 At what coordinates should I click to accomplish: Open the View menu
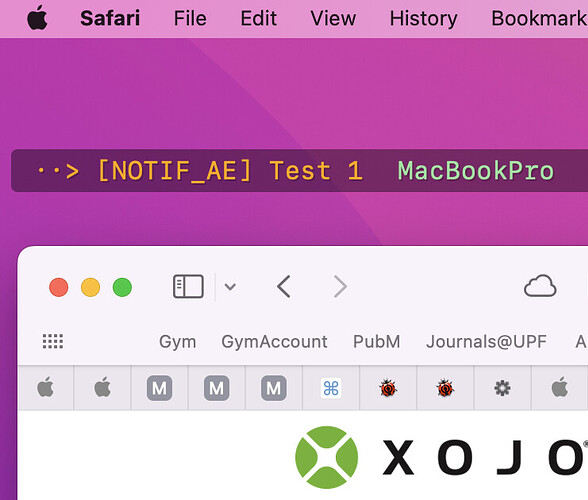(x=333, y=18)
